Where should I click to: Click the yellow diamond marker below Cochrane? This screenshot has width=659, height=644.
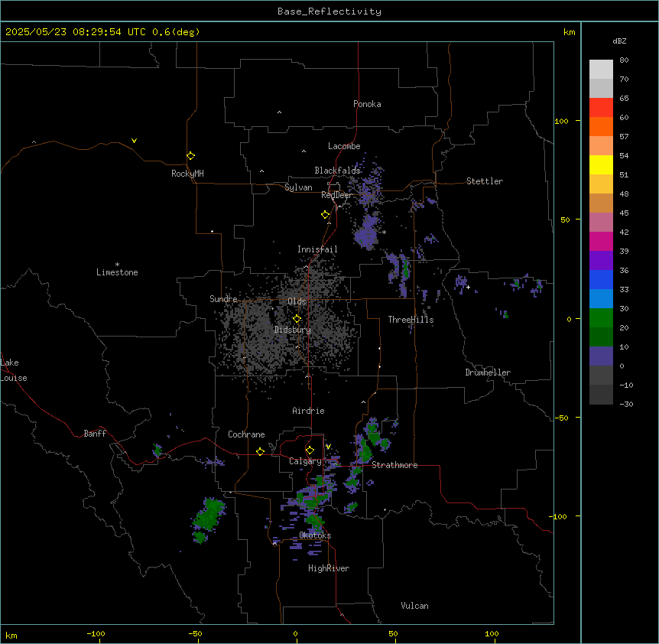point(260,451)
